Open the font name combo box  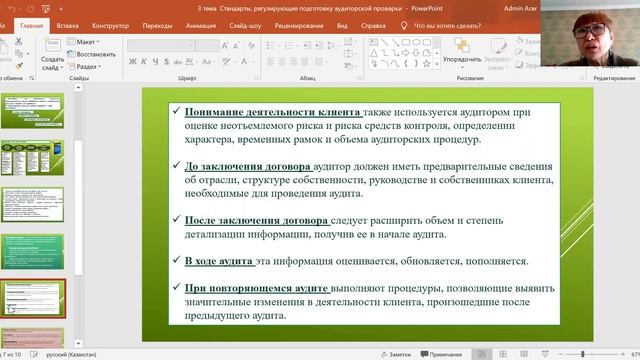click(161, 46)
